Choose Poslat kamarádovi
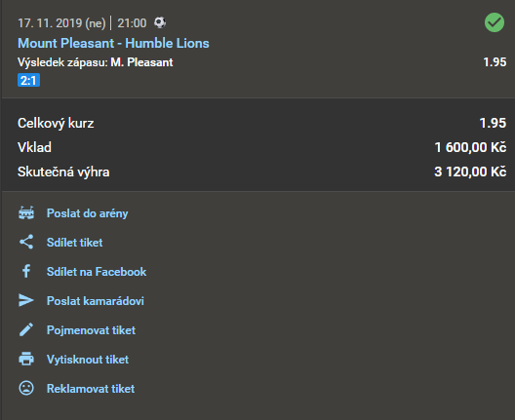This screenshot has height=420, width=515. click(x=96, y=301)
